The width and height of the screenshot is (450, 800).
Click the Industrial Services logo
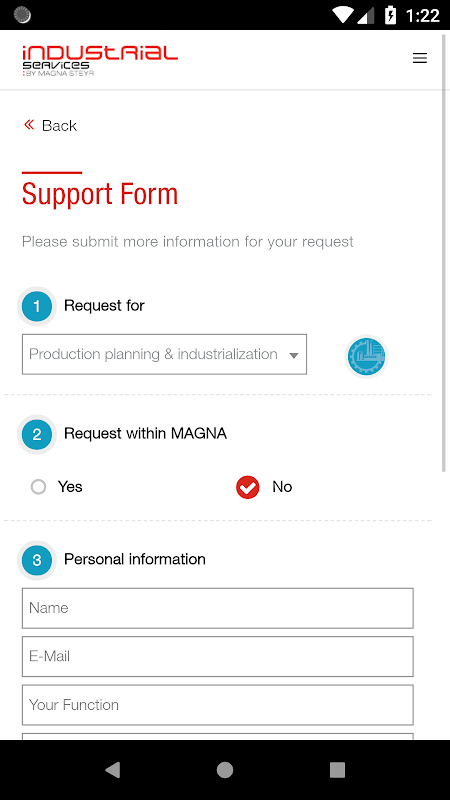[100, 60]
